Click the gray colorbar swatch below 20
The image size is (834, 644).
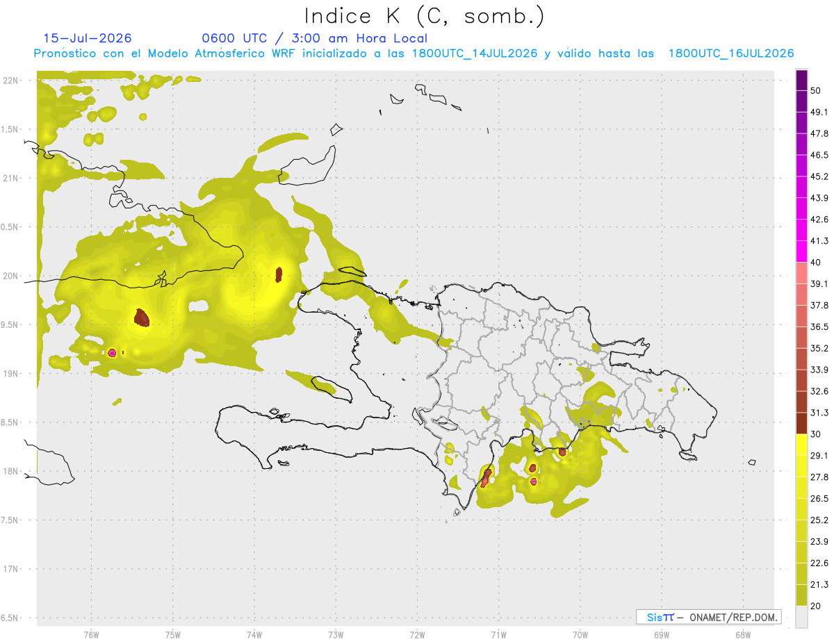801,617
